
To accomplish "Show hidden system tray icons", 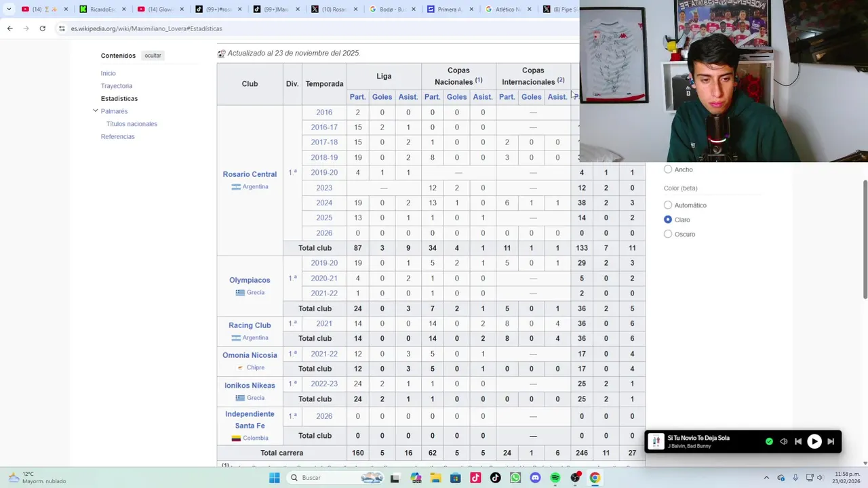I will coord(766,478).
